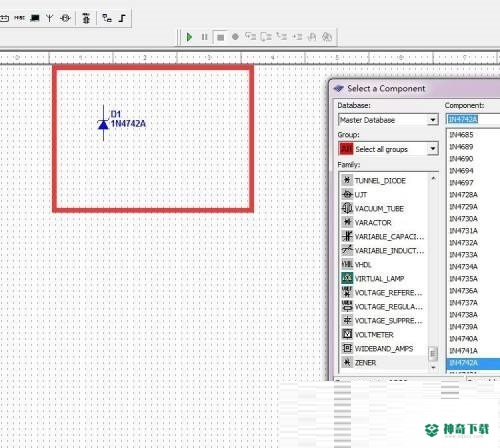Pick the VOLTMETER family
This screenshot has width=500, height=448.
click(374, 335)
